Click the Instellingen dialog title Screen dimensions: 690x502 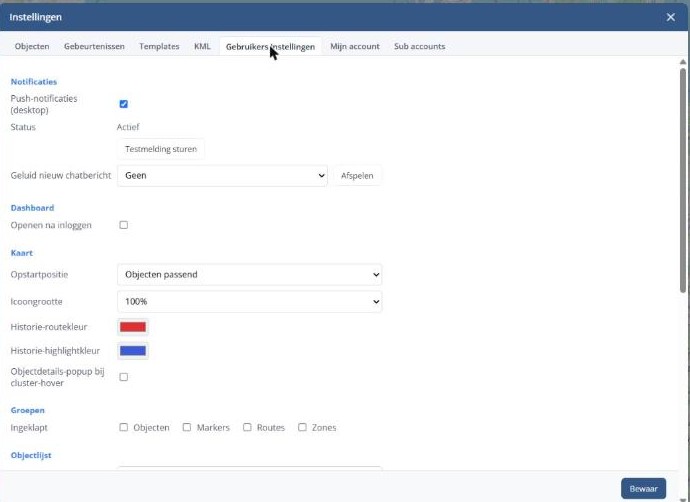[36, 17]
